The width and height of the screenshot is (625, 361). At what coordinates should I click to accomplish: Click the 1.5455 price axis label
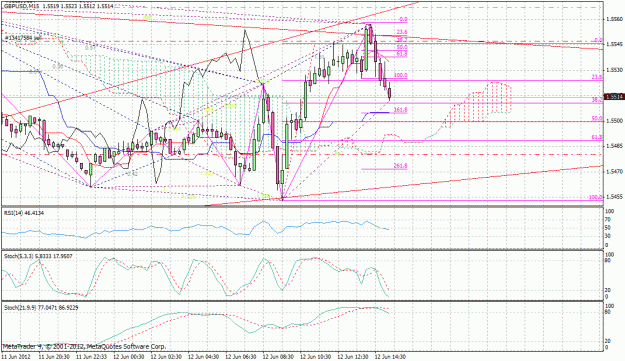[x=613, y=197]
